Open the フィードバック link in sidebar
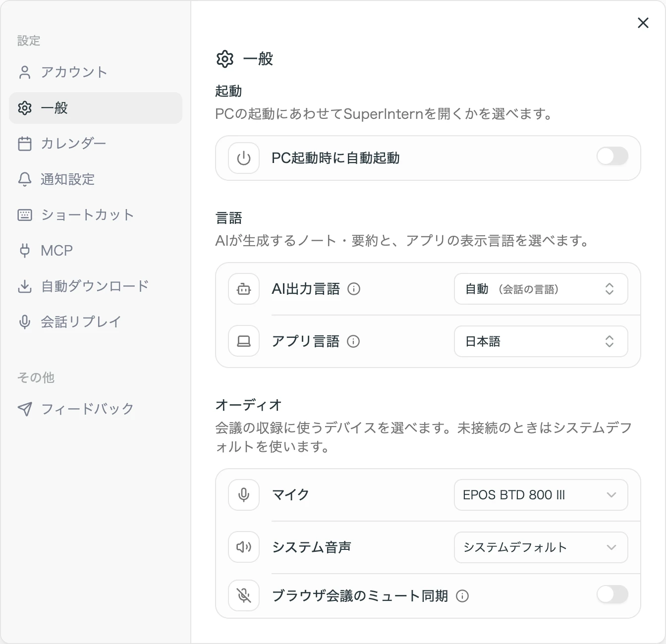 pos(96,409)
